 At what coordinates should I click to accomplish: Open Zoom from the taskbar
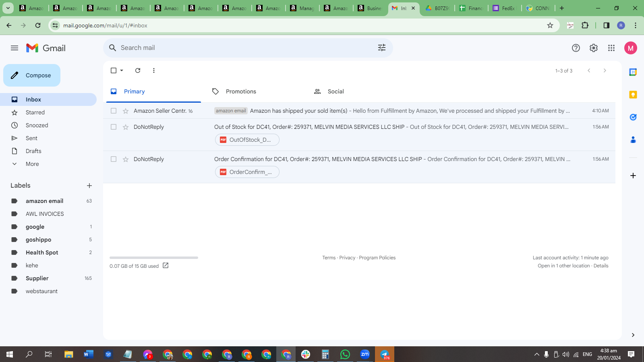(x=365, y=354)
